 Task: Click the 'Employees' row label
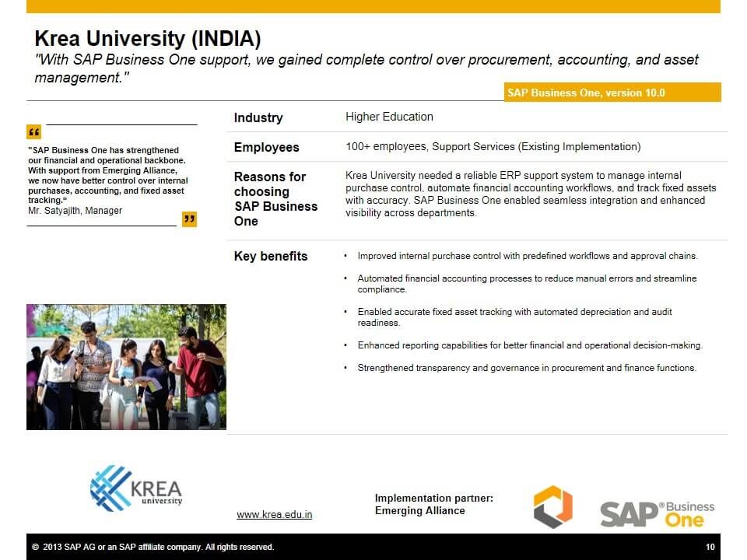click(x=266, y=147)
